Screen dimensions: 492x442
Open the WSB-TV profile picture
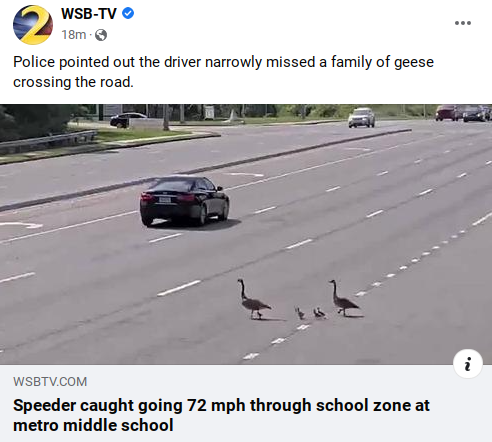33,24
